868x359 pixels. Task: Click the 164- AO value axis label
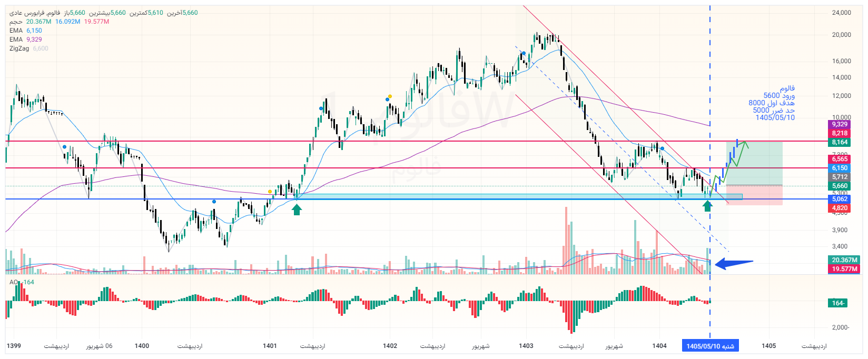click(x=838, y=303)
